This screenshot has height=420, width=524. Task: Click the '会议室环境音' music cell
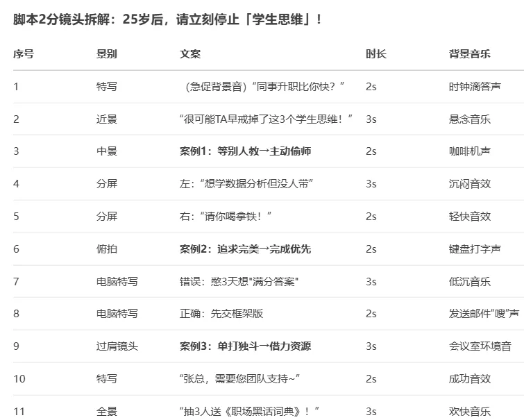(x=480, y=346)
